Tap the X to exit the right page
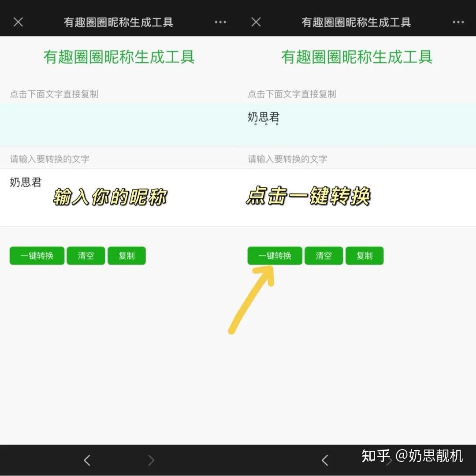The height and width of the screenshot is (476, 476). [x=256, y=21]
